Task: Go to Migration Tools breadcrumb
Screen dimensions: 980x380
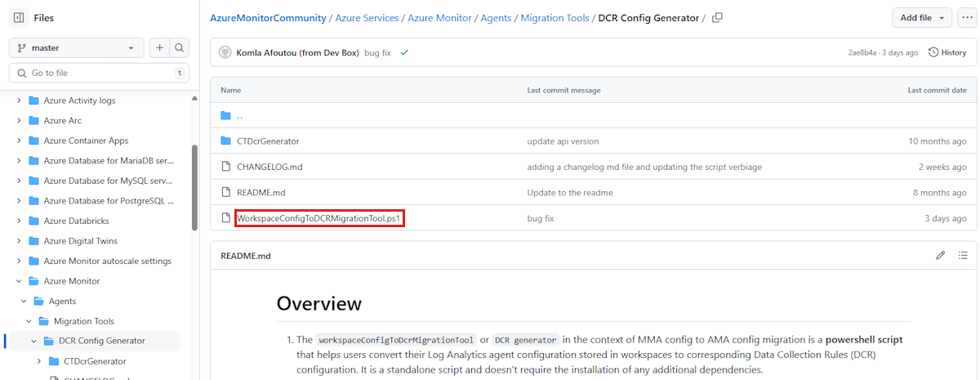Action: (x=555, y=18)
